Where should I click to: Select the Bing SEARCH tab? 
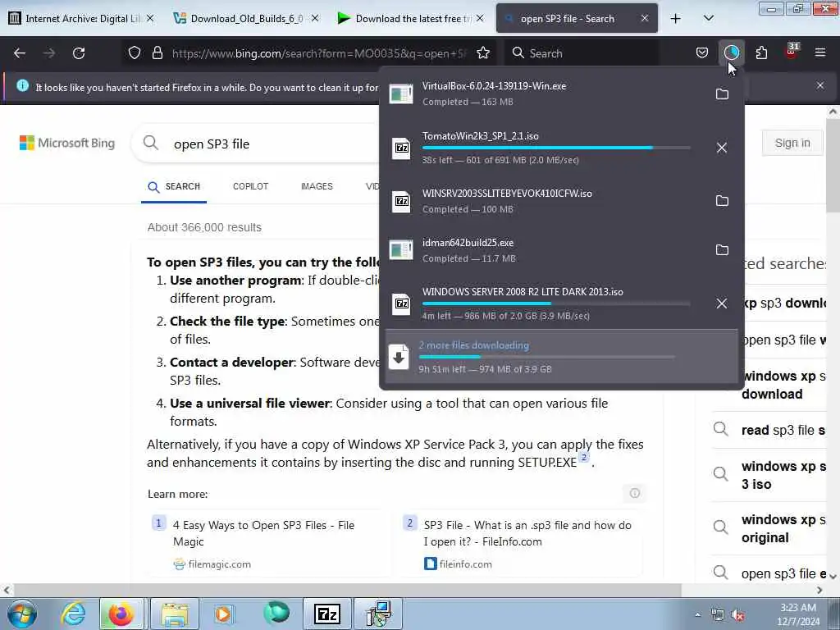(x=174, y=186)
